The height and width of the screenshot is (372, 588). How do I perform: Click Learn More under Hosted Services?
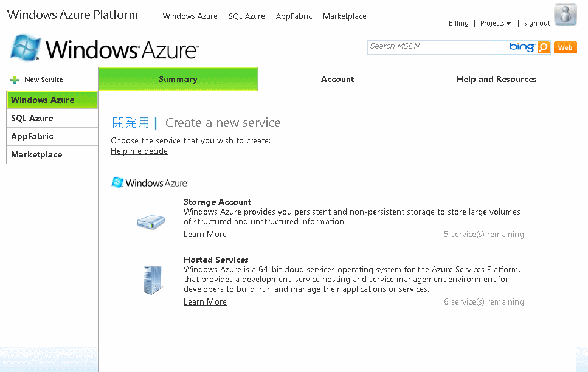[205, 302]
